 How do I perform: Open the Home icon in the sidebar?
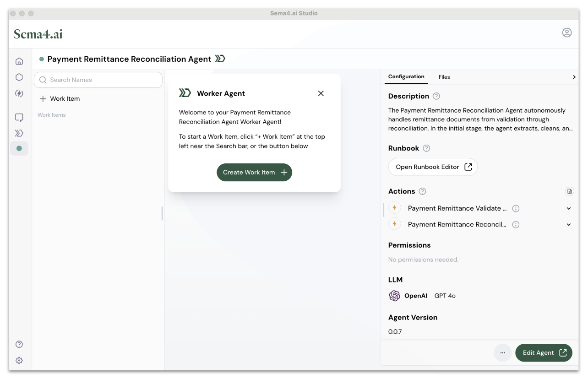click(19, 61)
